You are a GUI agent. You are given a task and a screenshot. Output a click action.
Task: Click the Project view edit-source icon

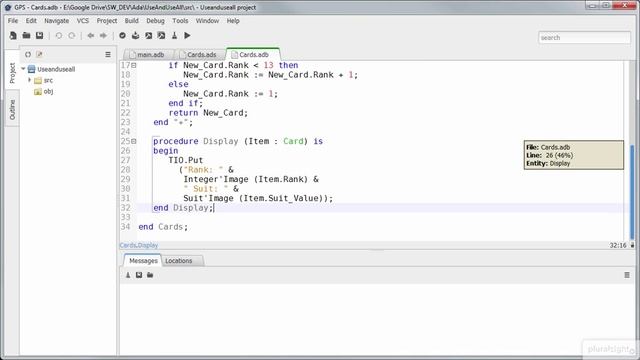39,54
